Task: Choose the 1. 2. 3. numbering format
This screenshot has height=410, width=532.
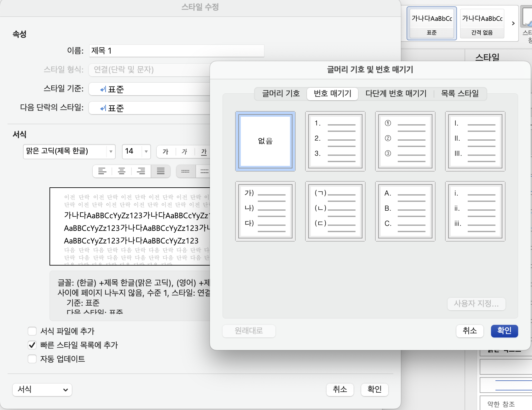Action: (335, 141)
